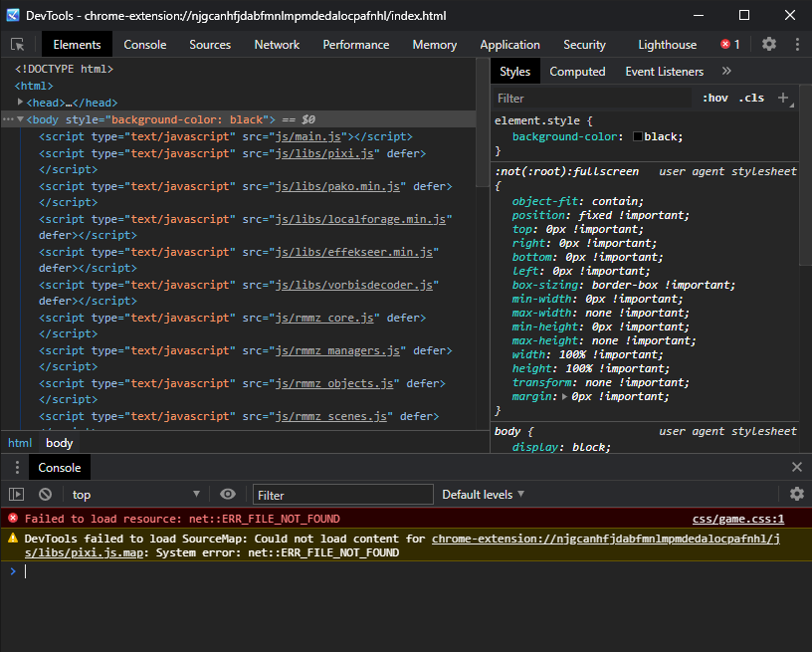Open the DevTools three-dot customize menu
Screen dimensions: 812x652
click(797, 44)
